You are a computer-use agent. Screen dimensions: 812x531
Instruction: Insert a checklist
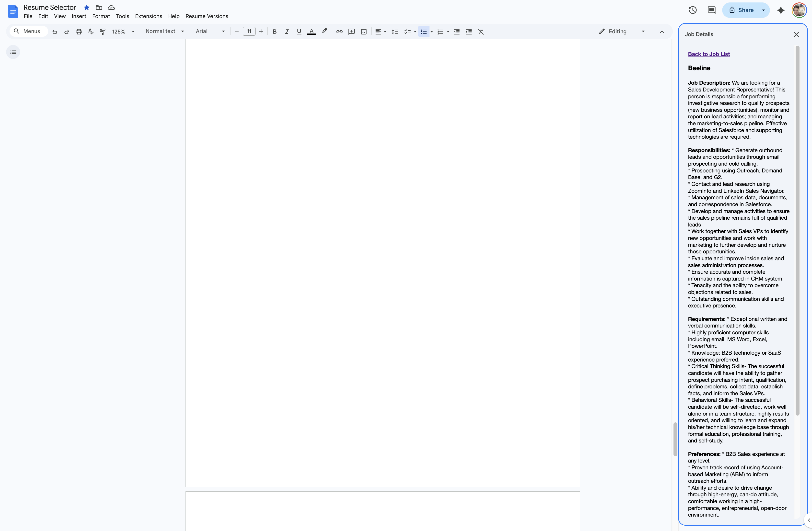[x=407, y=32]
